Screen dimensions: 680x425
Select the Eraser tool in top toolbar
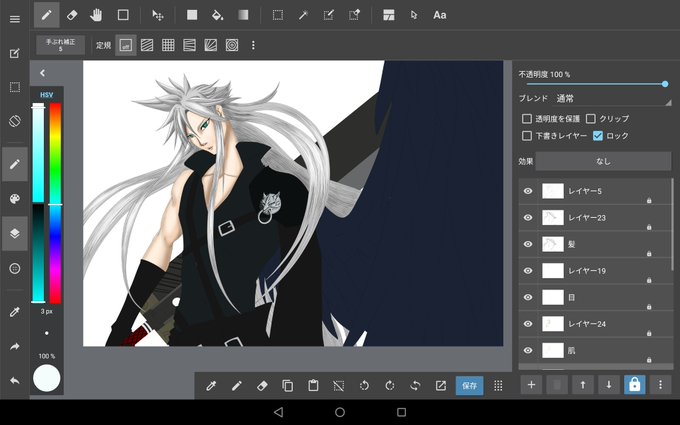click(x=72, y=15)
